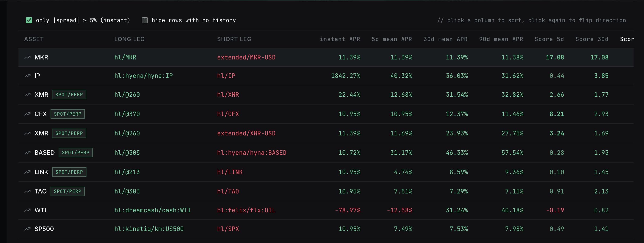Viewport: 644px width, 243px height.
Task: Open the hl/@213 long leg
Action: pyautogui.click(x=127, y=172)
